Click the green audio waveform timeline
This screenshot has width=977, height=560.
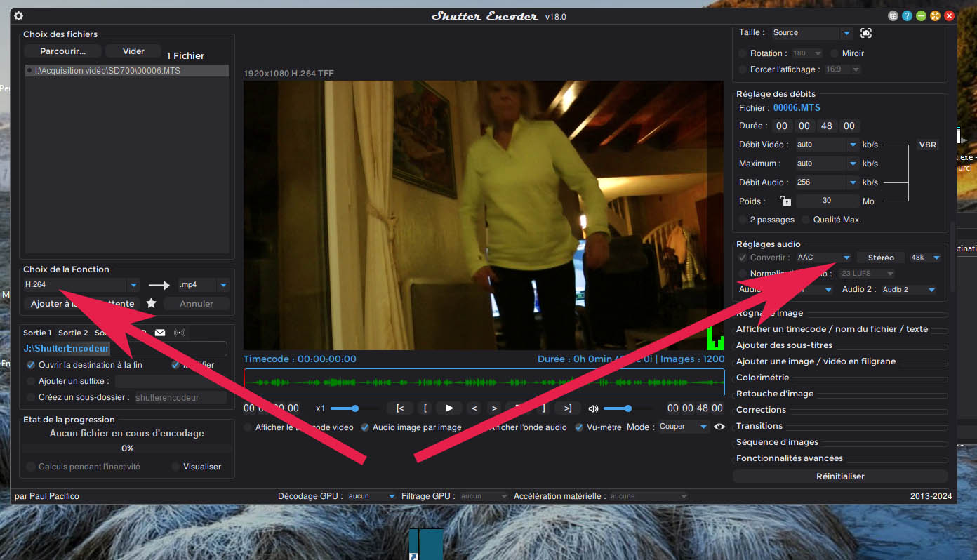[x=484, y=382]
